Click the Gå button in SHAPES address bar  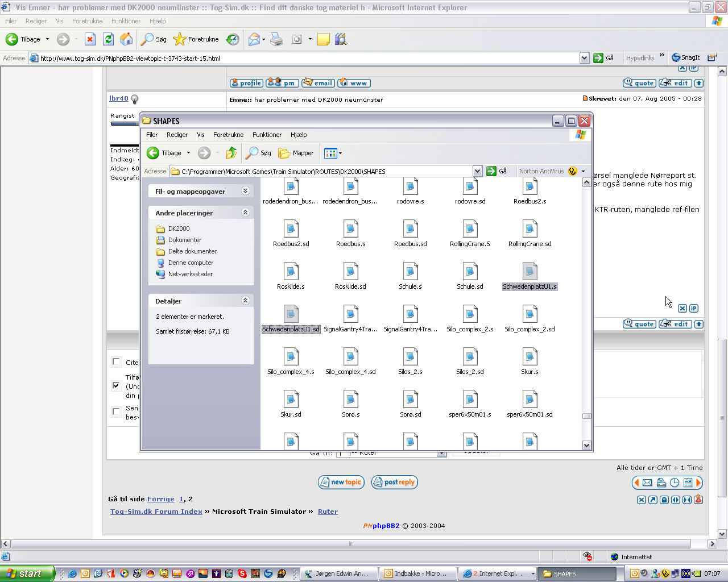pyautogui.click(x=497, y=171)
